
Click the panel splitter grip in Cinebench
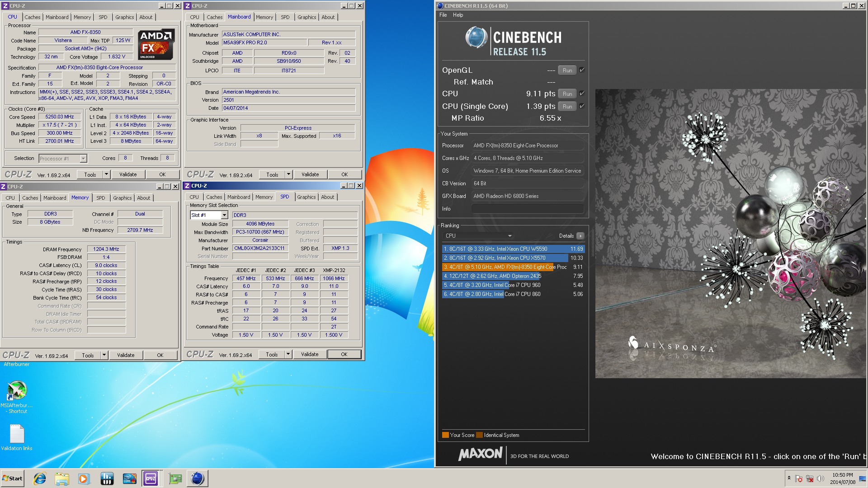tap(592, 244)
